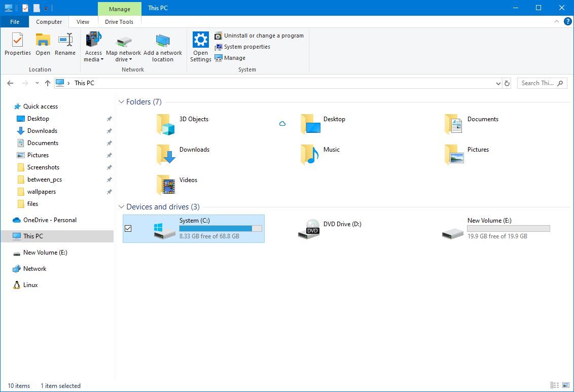The image size is (574, 392).
Task: Click the quick access new folder icon
Action: click(36, 8)
